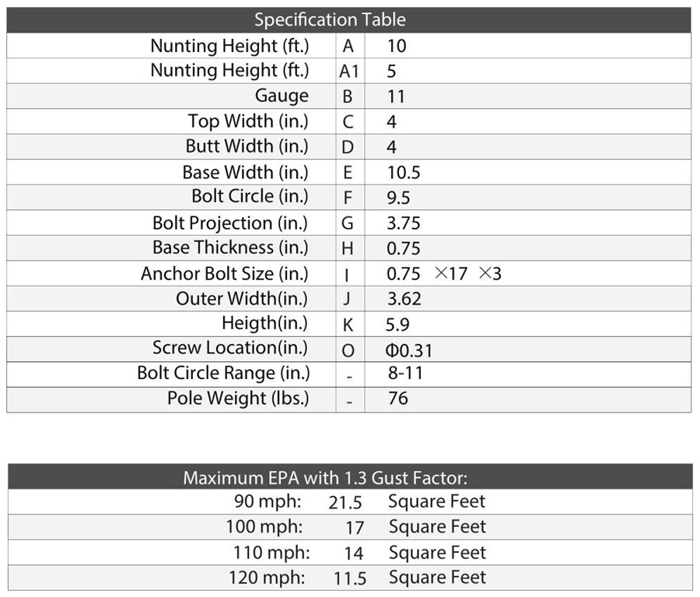This screenshot has height=597, width=700.
Task: Select the Screw Location value Φ0.31
Action: [409, 350]
